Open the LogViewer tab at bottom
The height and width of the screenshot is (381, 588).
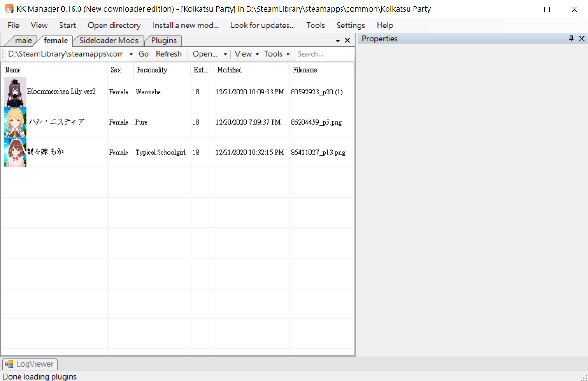pos(30,364)
